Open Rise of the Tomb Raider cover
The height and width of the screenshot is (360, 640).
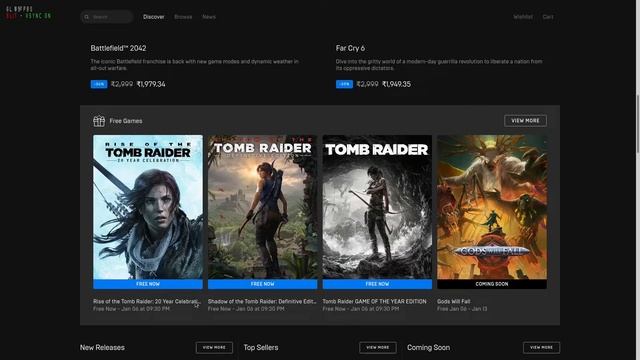point(148,207)
